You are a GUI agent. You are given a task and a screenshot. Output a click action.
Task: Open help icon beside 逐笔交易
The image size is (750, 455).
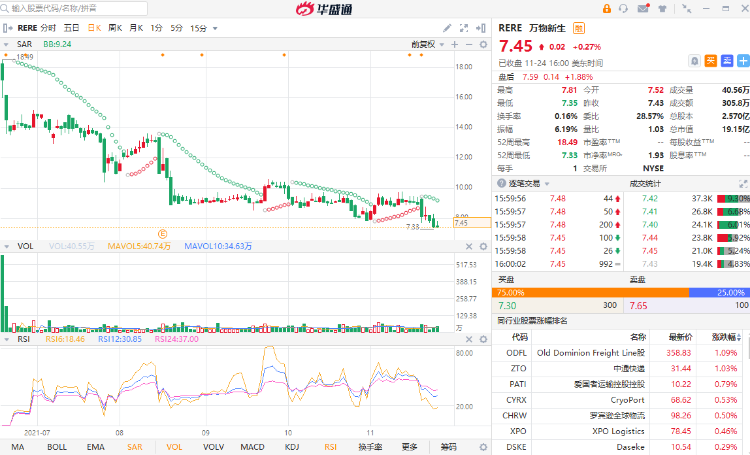coord(501,183)
